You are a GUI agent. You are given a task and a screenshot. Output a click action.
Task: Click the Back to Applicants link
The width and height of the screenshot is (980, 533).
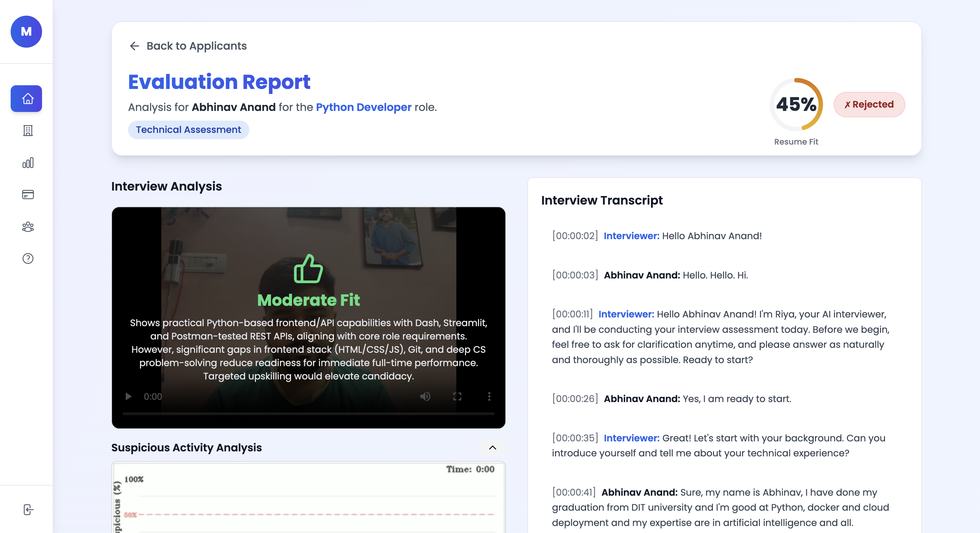click(x=196, y=46)
